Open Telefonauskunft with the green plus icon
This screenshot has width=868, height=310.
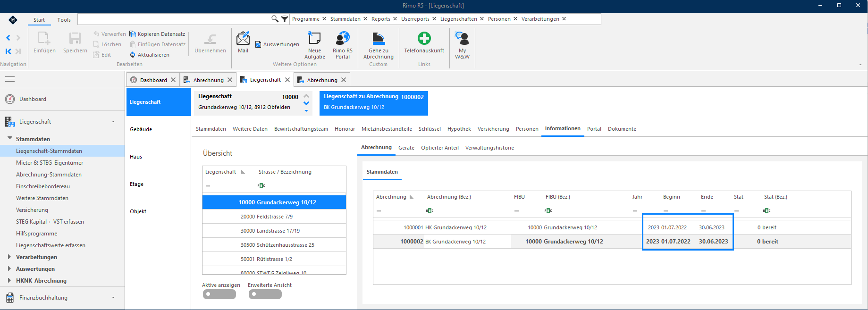click(424, 38)
